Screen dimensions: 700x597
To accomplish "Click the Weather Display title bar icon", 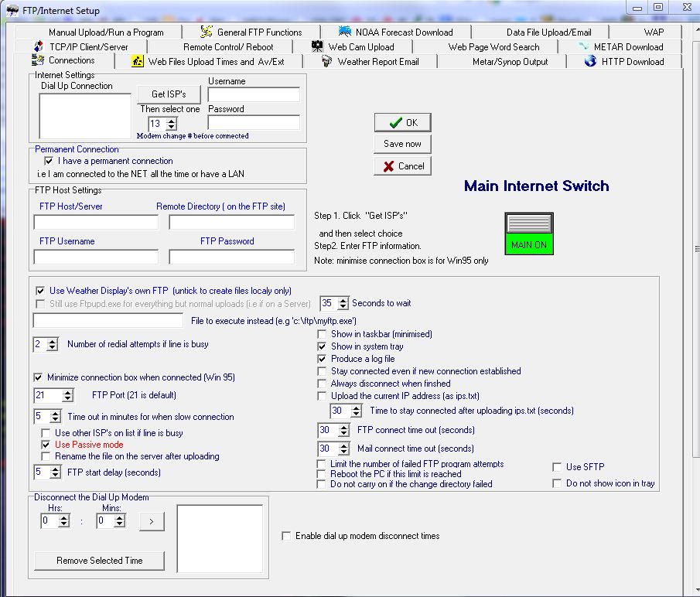I will click(x=12, y=10).
